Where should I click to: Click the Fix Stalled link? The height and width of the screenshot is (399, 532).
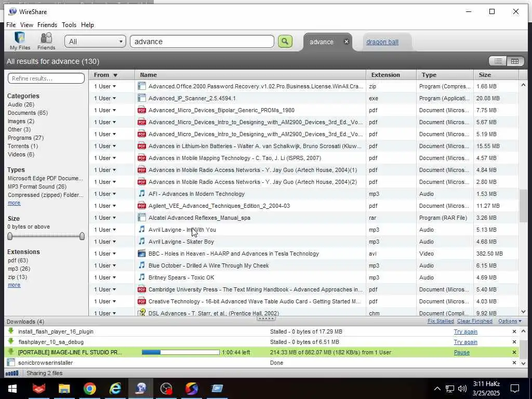click(441, 321)
